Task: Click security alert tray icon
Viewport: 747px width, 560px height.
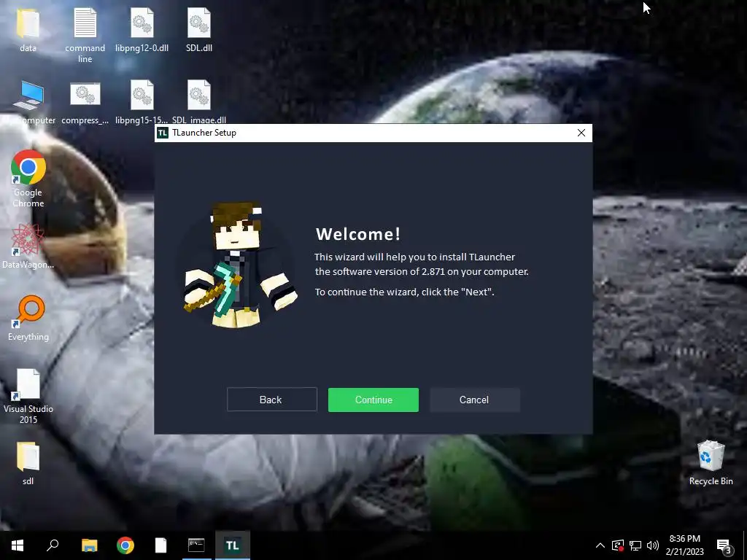Action: coord(617,545)
